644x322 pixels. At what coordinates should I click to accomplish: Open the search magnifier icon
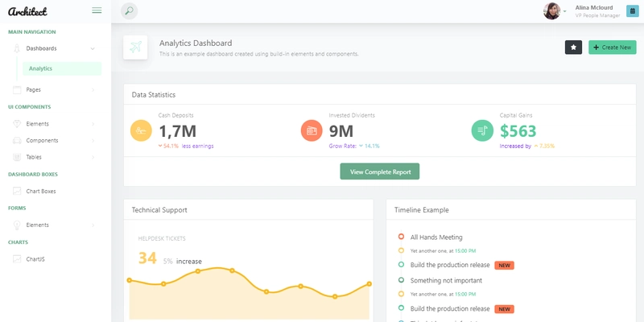129,11
